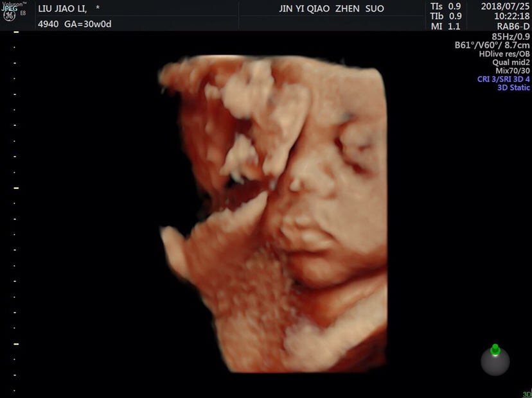The height and width of the screenshot is (398, 532).
Task: Click the 3D Static mode label
Action: (513, 87)
